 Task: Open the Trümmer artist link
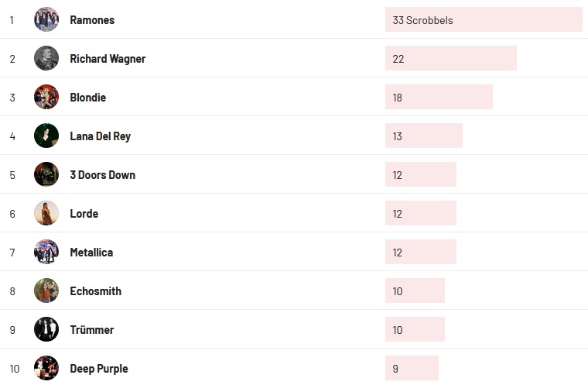[91, 330]
